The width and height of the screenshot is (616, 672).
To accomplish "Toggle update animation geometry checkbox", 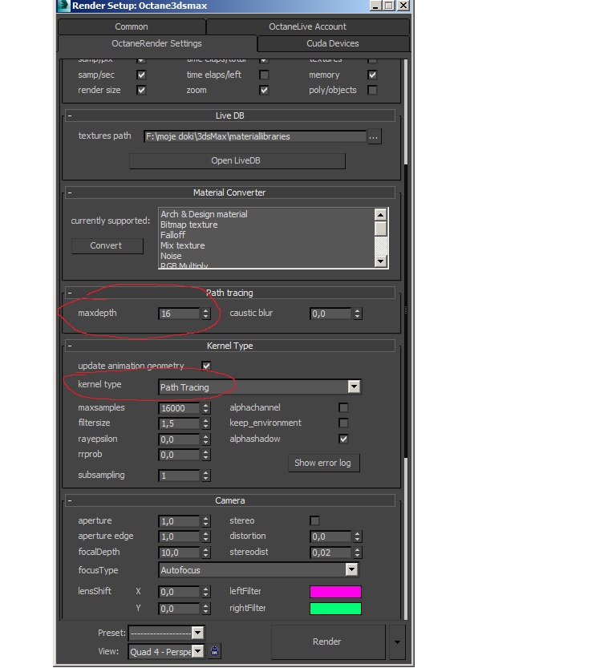I will [x=206, y=366].
